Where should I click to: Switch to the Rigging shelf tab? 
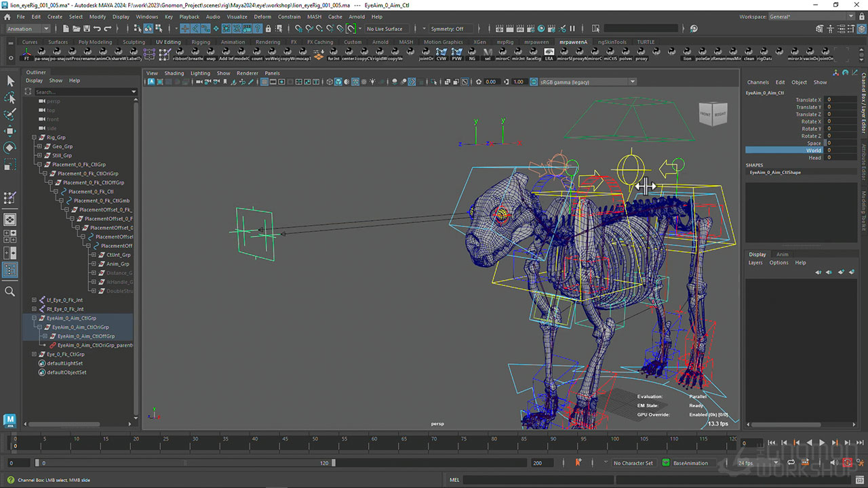click(x=201, y=42)
